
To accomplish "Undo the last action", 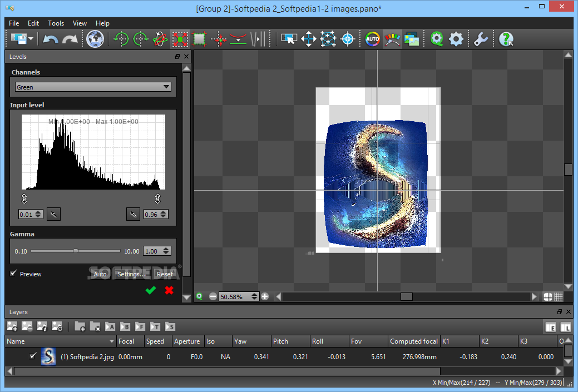I will pyautogui.click(x=50, y=39).
